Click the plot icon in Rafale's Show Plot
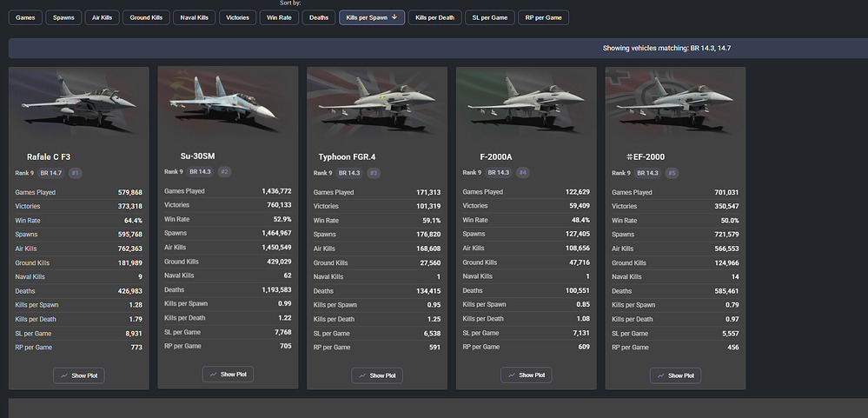Viewport: 868px width, 418px height. point(64,375)
